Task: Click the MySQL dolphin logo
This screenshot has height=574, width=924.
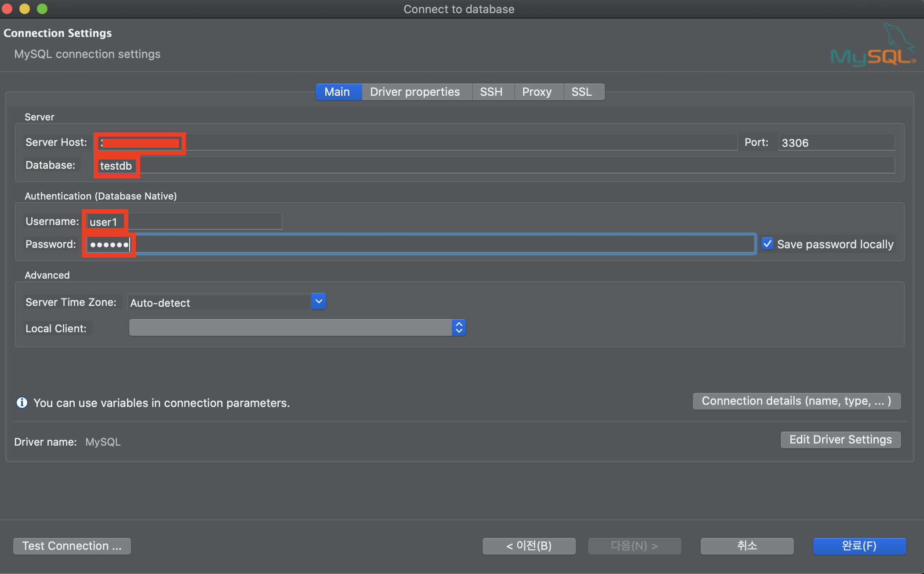Action: pos(872,46)
